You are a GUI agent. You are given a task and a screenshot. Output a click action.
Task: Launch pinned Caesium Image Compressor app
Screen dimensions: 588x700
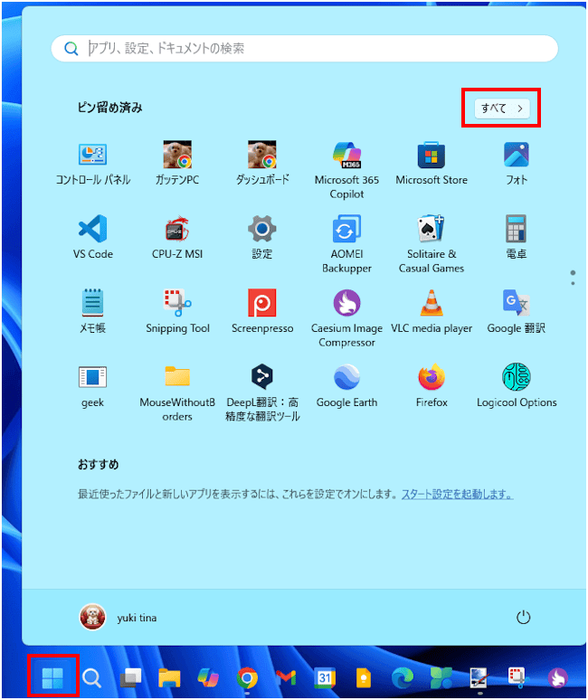[346, 318]
